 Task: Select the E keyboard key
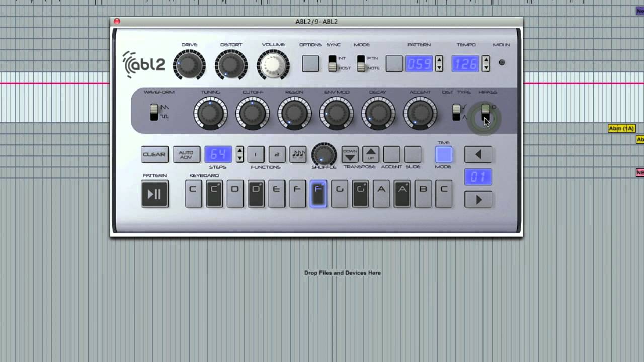pos(276,194)
